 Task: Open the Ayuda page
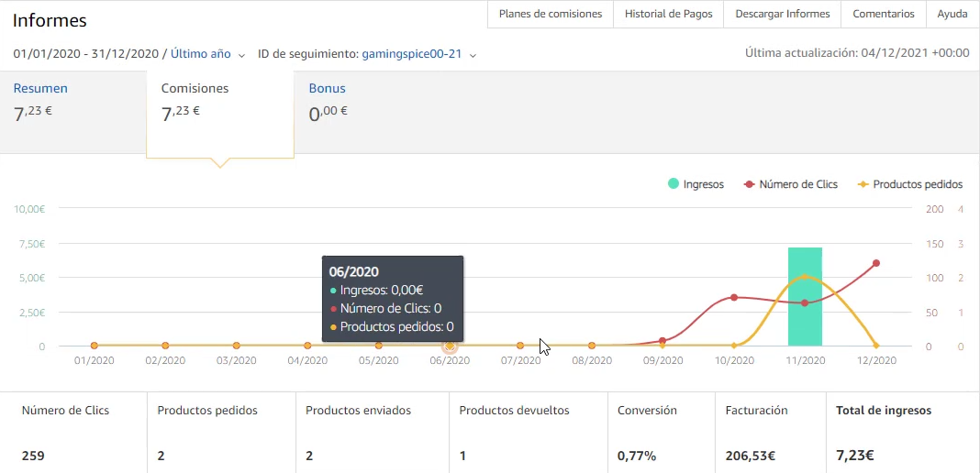pos(952,14)
